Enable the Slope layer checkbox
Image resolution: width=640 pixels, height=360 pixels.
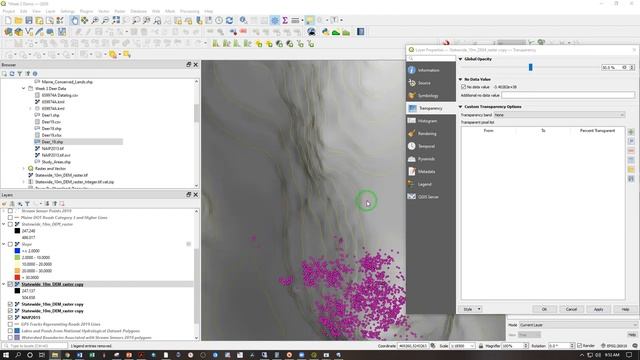(x=11, y=244)
